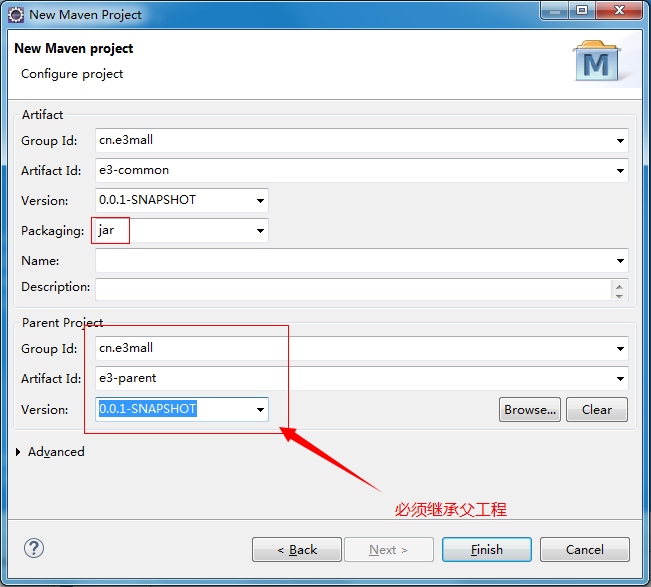Click the Description scroll down arrow
651x587 pixels.
pyautogui.click(x=619, y=296)
